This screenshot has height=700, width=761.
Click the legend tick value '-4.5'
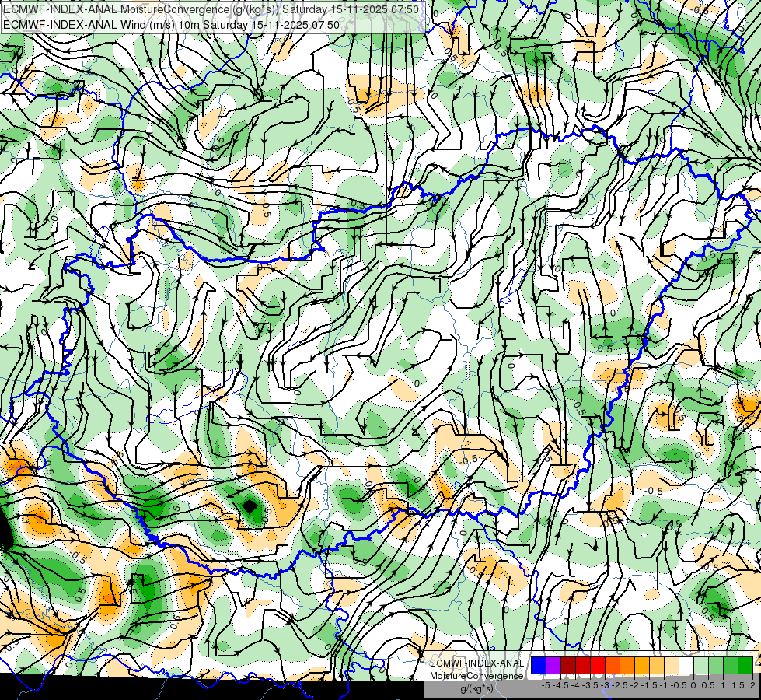(x=560, y=685)
